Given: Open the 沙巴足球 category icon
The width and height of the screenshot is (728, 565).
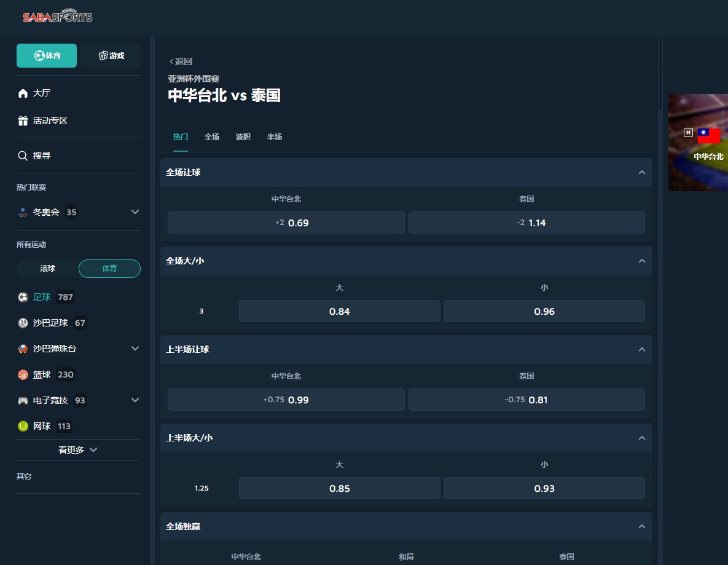Looking at the screenshot, I should (x=22, y=323).
